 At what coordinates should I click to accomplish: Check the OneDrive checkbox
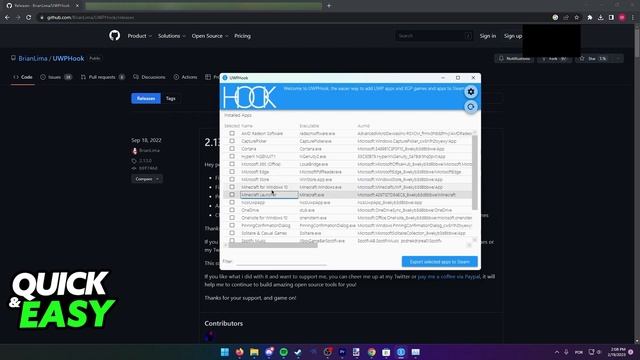point(232,210)
